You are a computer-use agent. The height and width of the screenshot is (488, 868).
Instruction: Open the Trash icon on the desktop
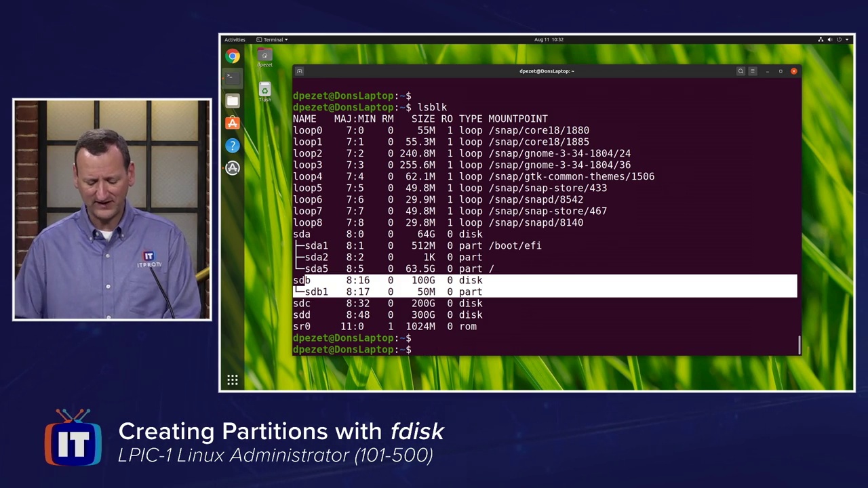264,92
